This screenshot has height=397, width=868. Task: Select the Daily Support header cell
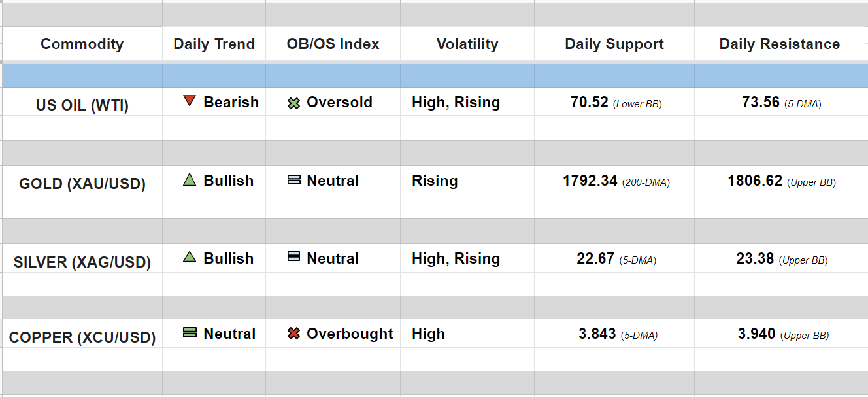point(614,44)
